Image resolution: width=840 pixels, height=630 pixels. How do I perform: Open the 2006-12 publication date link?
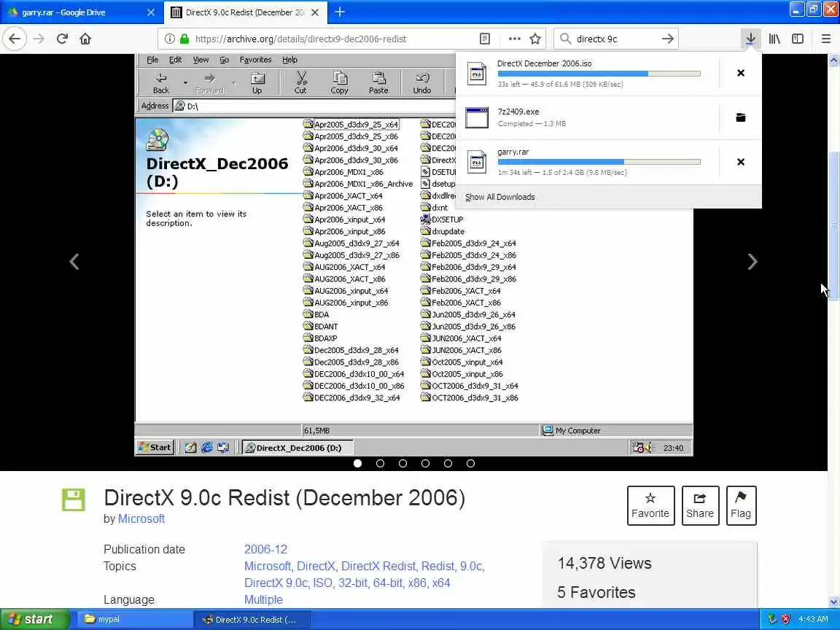point(265,549)
